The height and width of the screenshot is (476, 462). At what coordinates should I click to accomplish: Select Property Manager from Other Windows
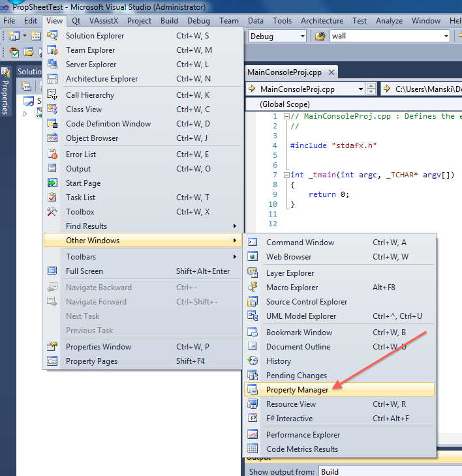(x=339, y=389)
